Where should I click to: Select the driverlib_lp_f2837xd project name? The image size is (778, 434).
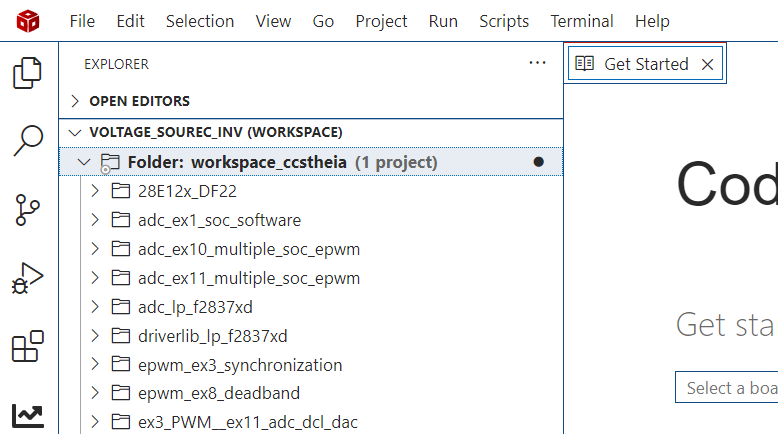coord(212,336)
